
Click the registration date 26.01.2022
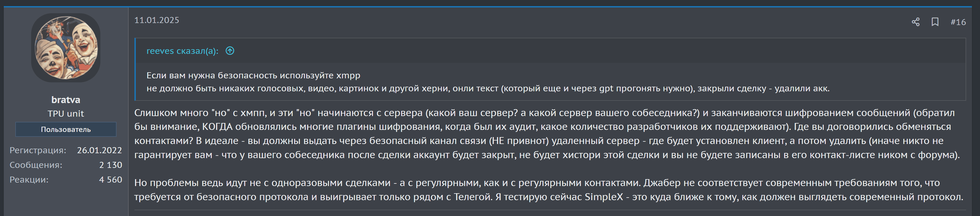[x=100, y=150]
